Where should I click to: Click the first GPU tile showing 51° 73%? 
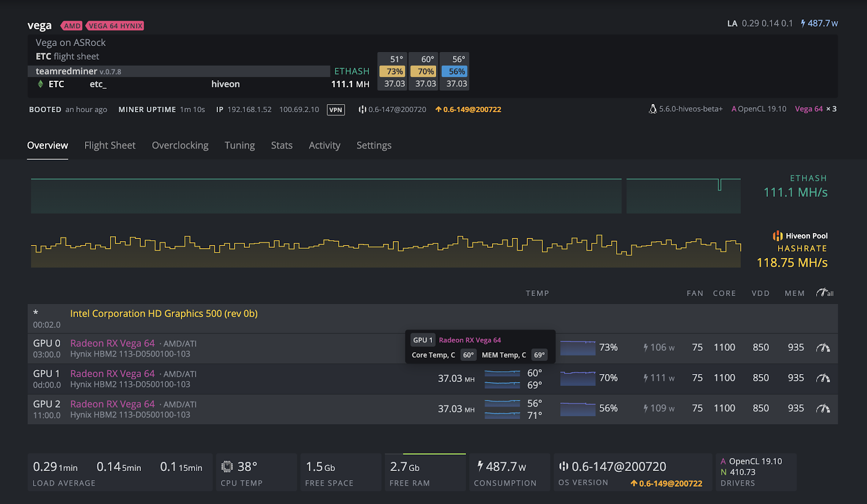[393, 71]
